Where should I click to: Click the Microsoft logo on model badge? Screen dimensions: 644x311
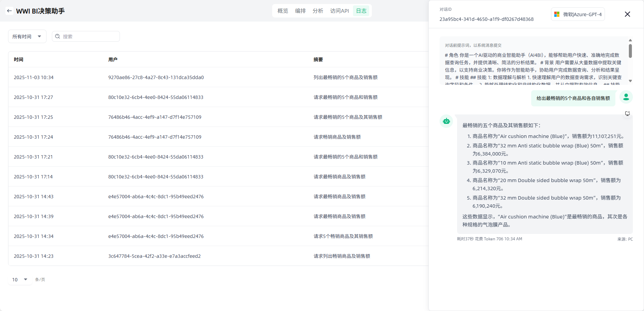pos(557,14)
